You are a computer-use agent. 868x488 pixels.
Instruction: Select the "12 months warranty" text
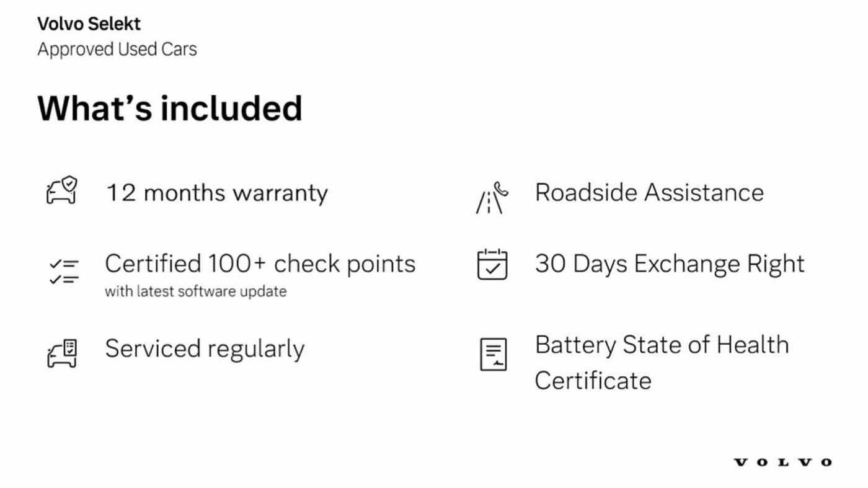[217, 193]
